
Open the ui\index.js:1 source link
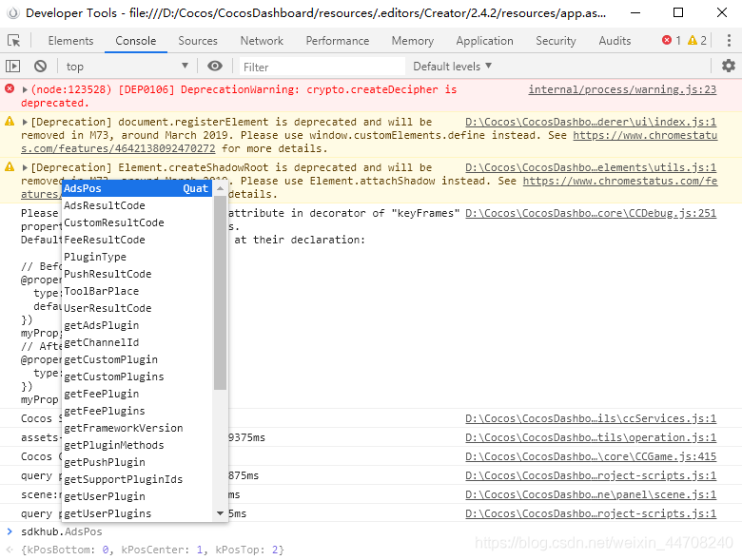coord(591,122)
